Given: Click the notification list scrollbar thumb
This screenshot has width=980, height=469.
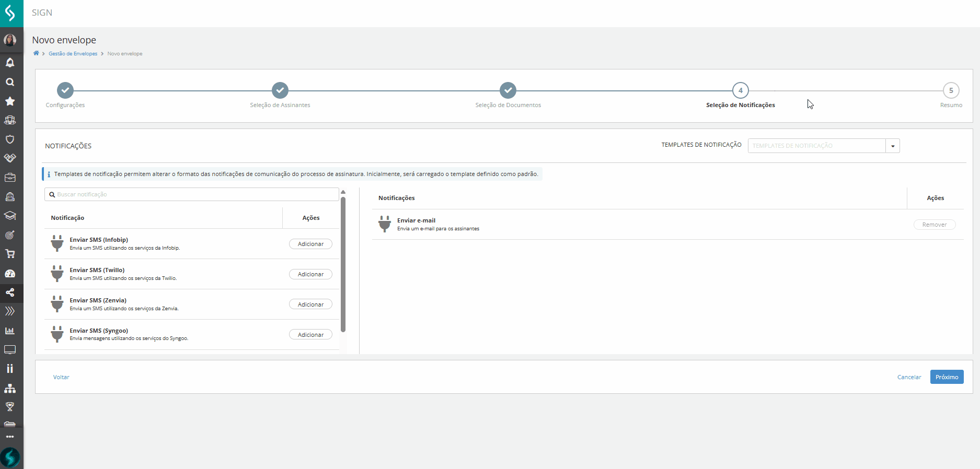Looking at the screenshot, I should [x=343, y=264].
